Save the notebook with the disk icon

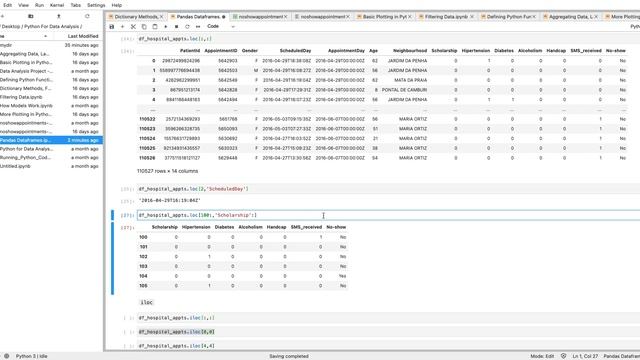[112, 27]
